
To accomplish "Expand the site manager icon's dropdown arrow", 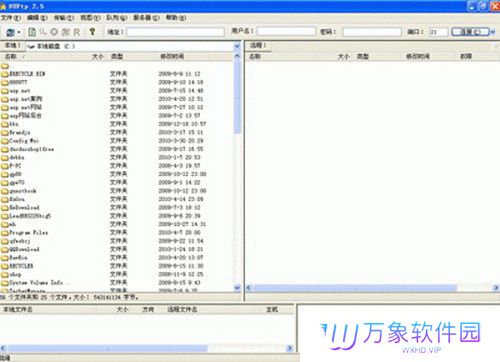I will 19,32.
